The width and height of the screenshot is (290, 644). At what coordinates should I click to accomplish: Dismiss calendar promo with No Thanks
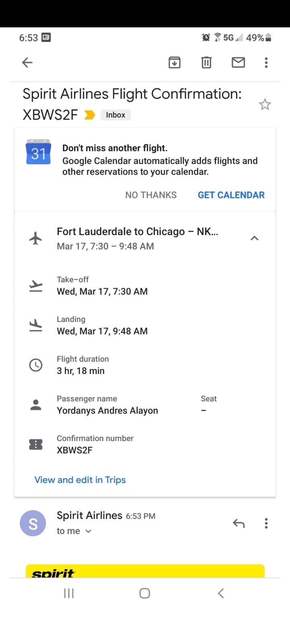151,195
